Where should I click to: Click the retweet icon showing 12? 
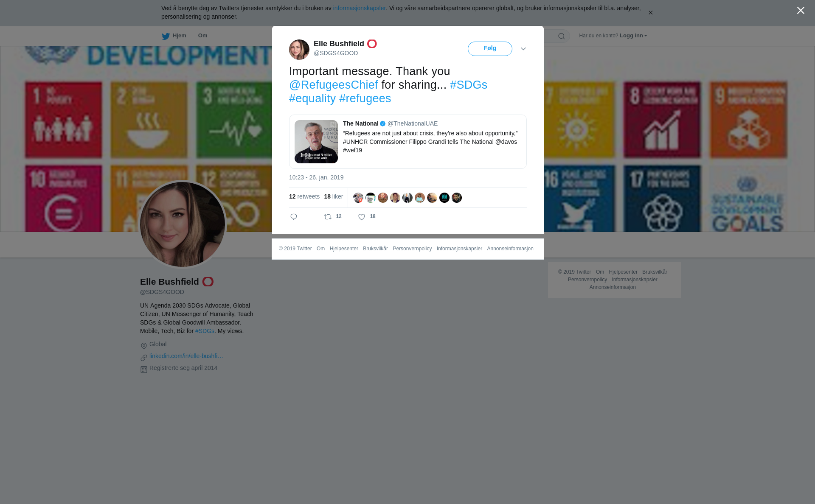click(328, 217)
